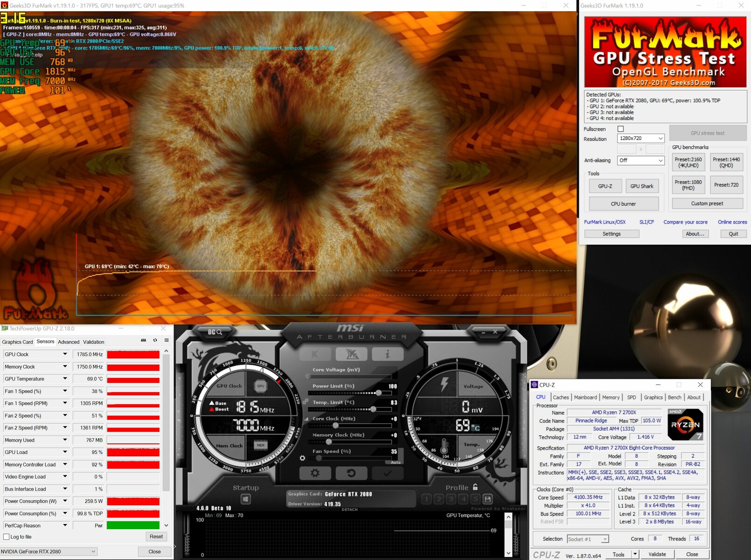Follow the 'Compare your score' link
Image resolution: width=751 pixels, height=560 pixels.
[685, 222]
